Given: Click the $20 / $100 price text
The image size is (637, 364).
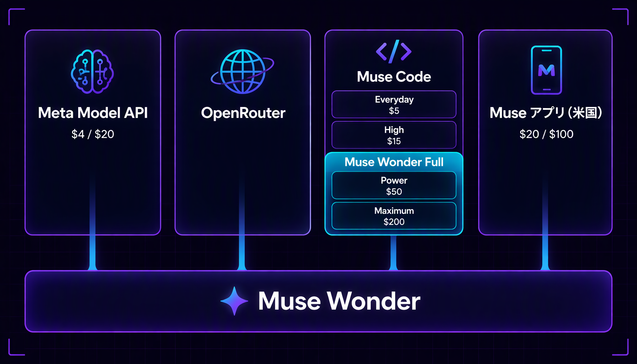Looking at the screenshot, I should pos(546,134).
